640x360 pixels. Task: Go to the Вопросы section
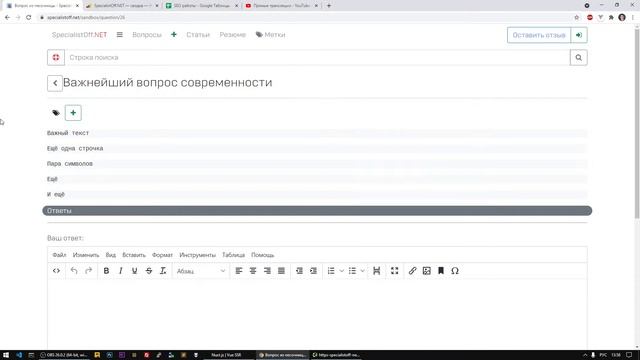pos(147,35)
